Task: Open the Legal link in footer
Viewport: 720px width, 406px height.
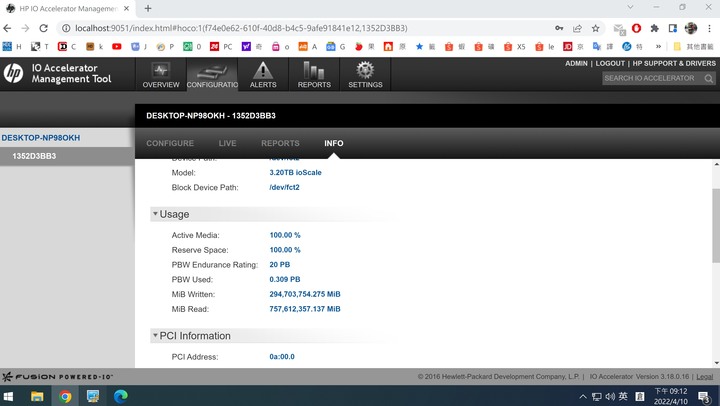Action: (x=704, y=377)
